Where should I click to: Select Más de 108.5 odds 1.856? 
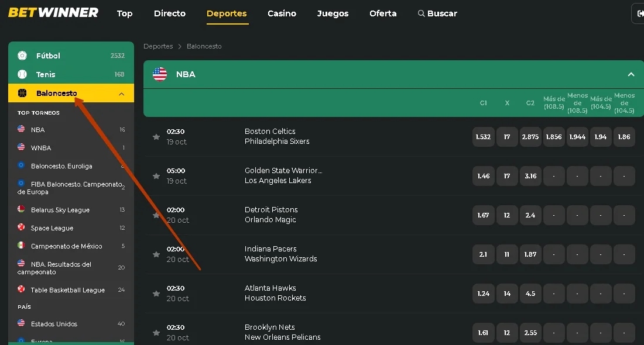pos(554,137)
